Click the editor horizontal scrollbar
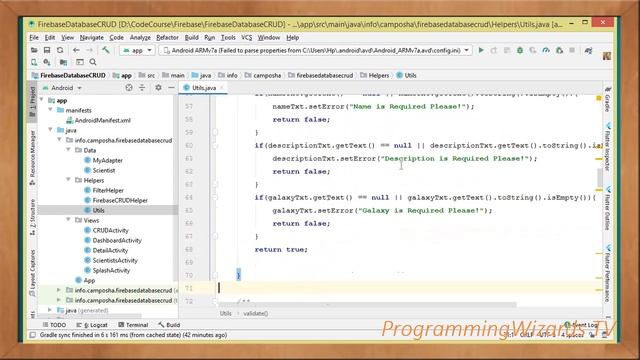640x360 pixels. (x=367, y=305)
